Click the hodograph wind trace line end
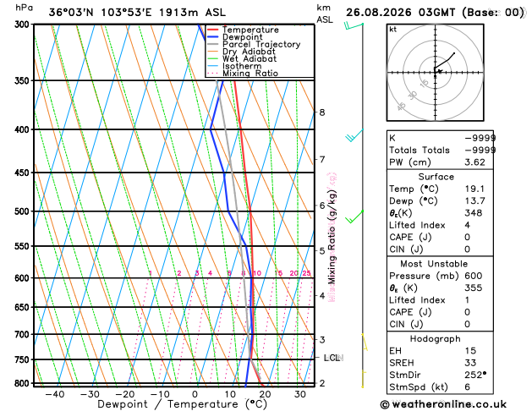 tap(454, 53)
